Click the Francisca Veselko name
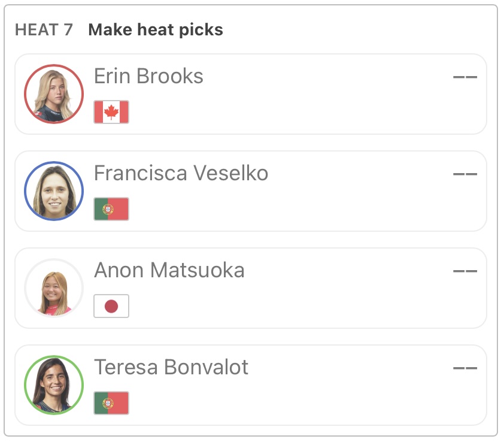The width and height of the screenshot is (504, 442). pos(181,173)
